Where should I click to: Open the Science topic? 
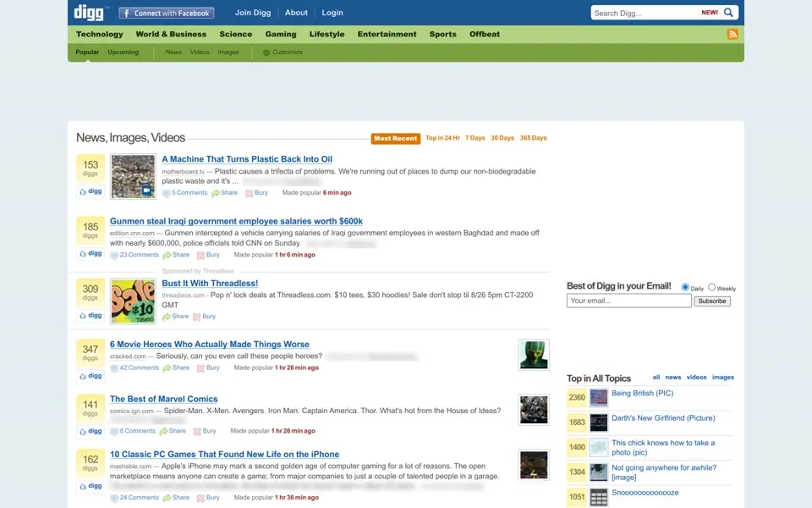tap(236, 34)
